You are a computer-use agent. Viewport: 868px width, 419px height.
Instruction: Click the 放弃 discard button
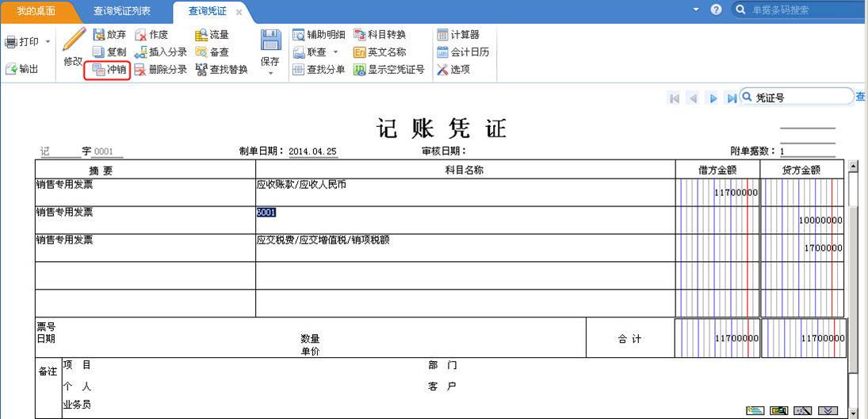[x=109, y=34]
